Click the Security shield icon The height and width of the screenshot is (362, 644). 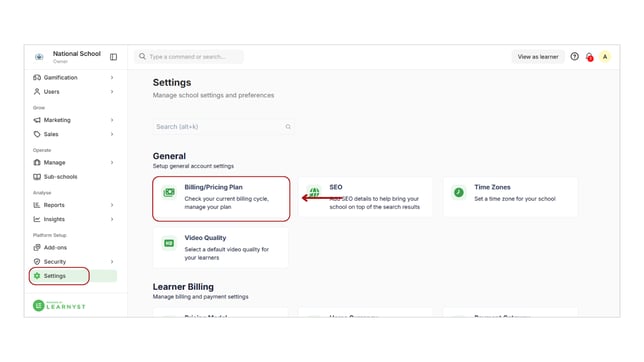point(37,262)
